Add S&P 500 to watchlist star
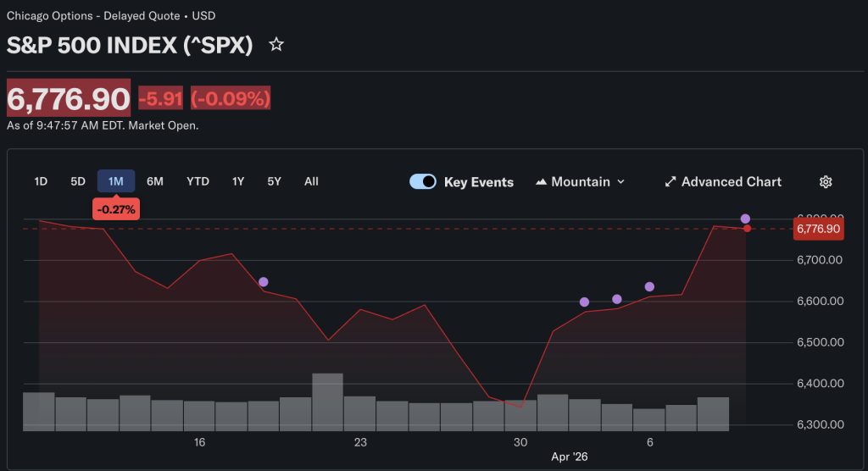Screen dimensions: 868x471 coord(276,45)
